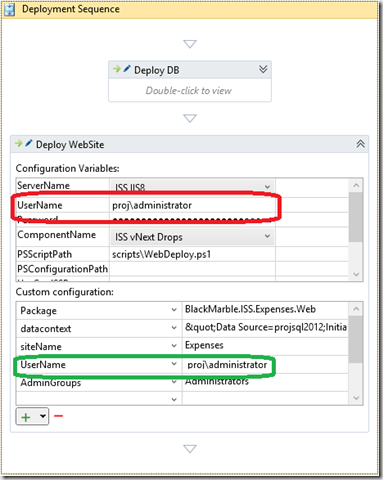This screenshot has height=480, width=383.
Task: Click the drop triangle below Deploy DB
Action: pos(190,118)
